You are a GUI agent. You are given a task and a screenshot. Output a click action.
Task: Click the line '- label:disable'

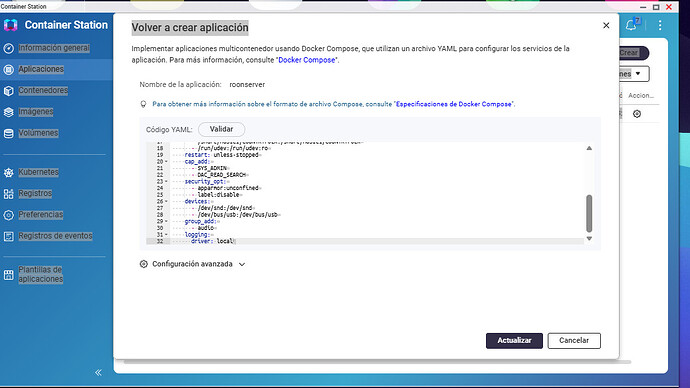pyautogui.click(x=217, y=195)
